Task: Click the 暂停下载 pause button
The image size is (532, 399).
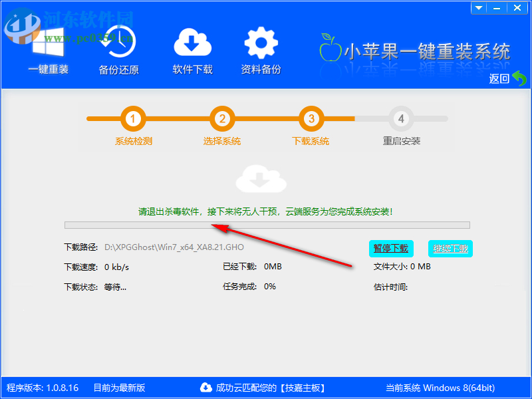Action: 391,248
